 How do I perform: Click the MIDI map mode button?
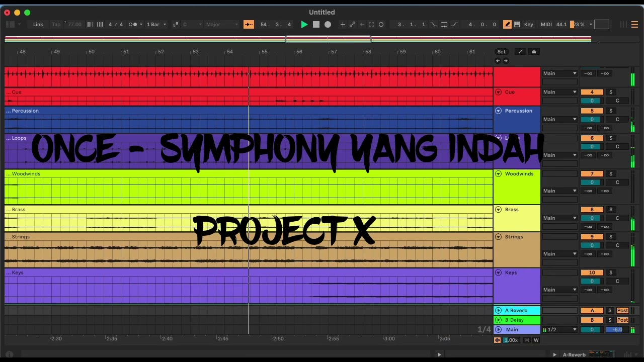(x=546, y=24)
